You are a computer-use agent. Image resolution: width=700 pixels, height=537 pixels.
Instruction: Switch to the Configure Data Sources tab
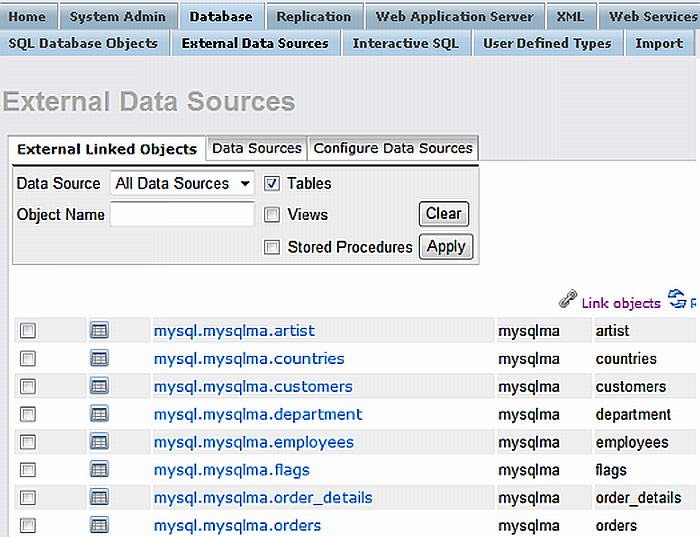[x=393, y=148]
